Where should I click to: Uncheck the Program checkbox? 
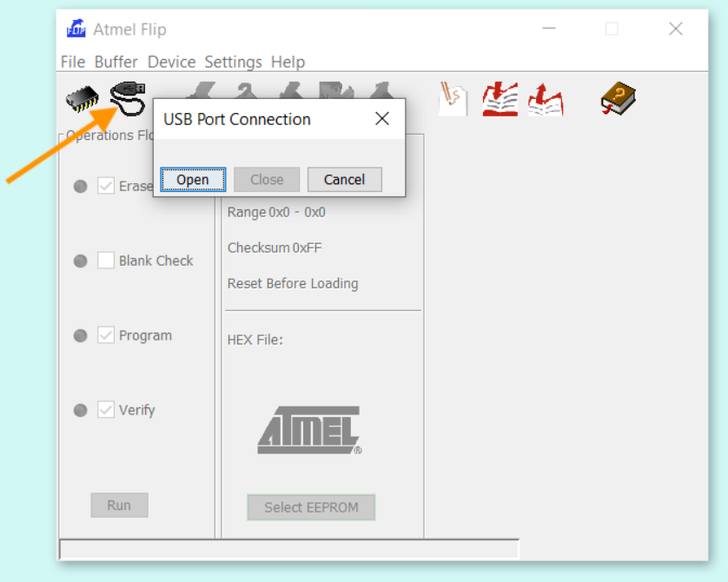tap(106, 335)
